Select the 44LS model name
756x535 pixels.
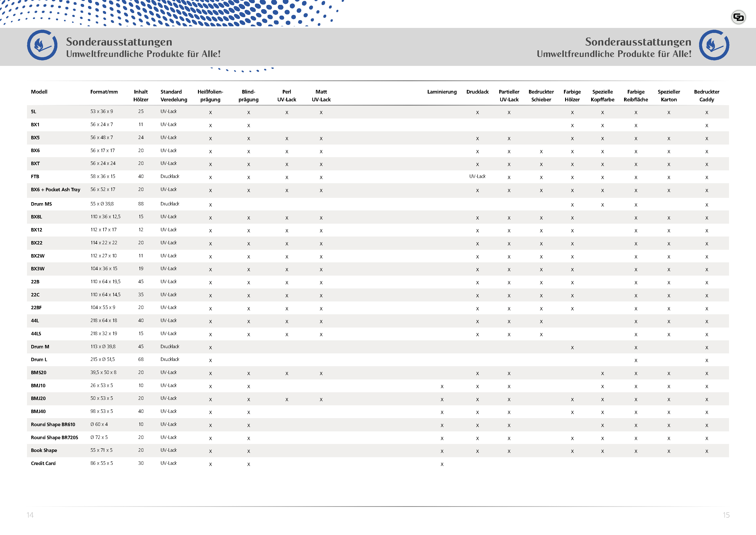point(36,334)
